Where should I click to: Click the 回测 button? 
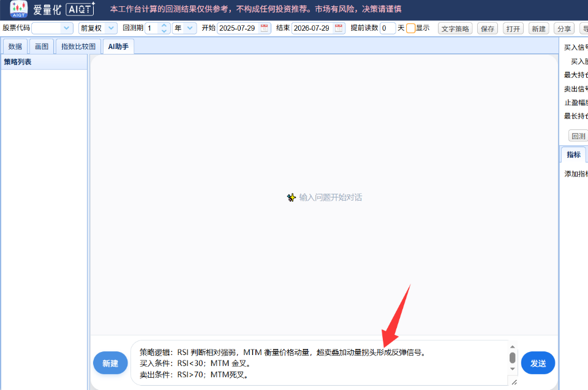(x=578, y=136)
